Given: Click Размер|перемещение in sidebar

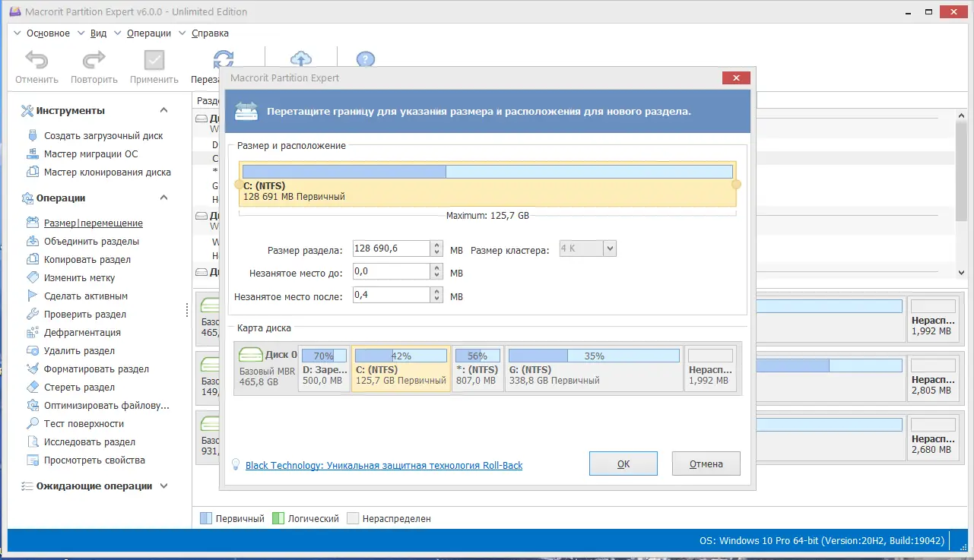Looking at the screenshot, I should [x=94, y=223].
